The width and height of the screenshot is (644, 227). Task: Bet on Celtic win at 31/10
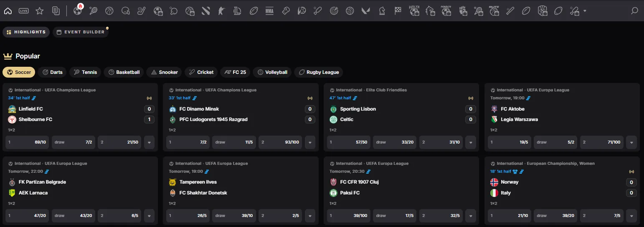[442, 142]
